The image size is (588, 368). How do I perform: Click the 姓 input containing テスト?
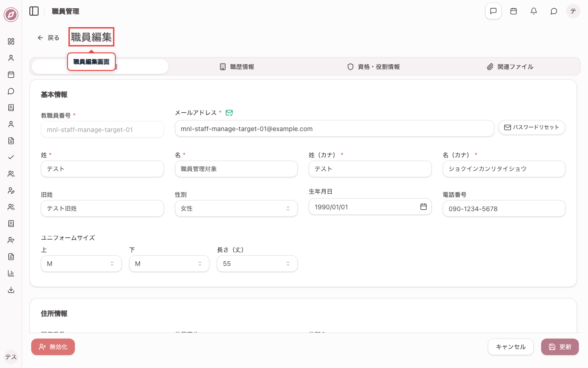[x=102, y=169]
